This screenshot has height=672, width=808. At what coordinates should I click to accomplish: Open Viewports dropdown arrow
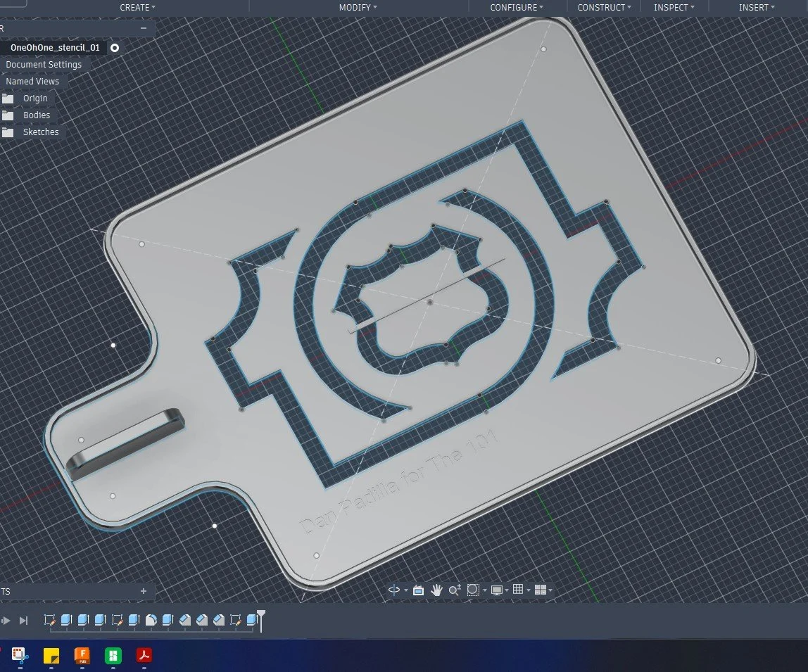pos(550,590)
